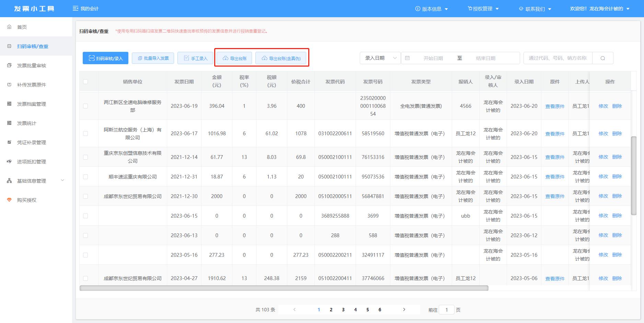The width and height of the screenshot is (644, 323).
Task: Delete the 58519560 invoice using 删除
Action: click(x=617, y=134)
